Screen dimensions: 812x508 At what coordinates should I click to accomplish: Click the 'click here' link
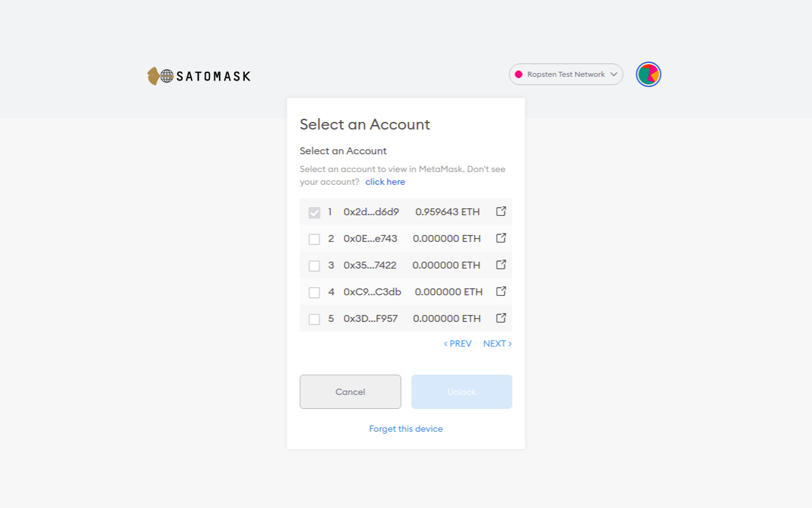385,182
